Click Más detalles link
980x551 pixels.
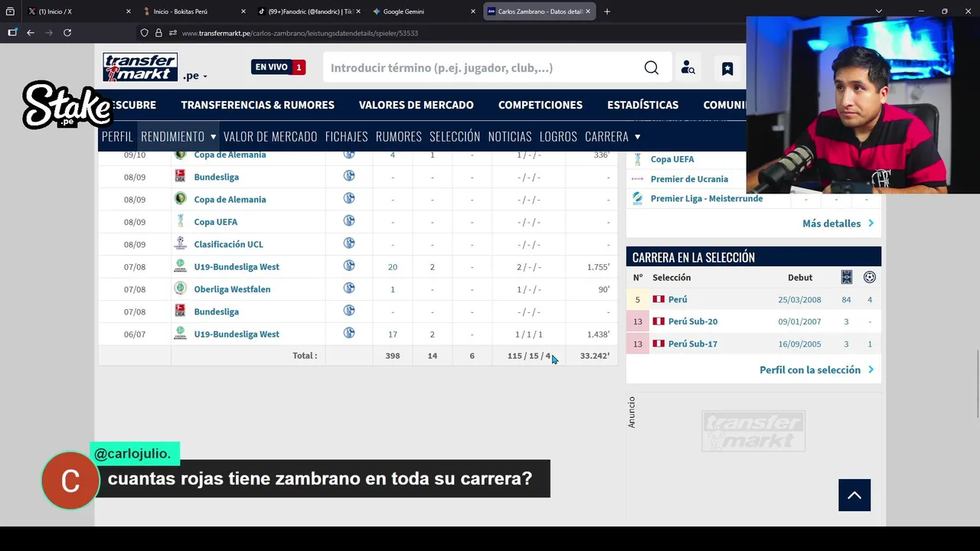coord(838,223)
